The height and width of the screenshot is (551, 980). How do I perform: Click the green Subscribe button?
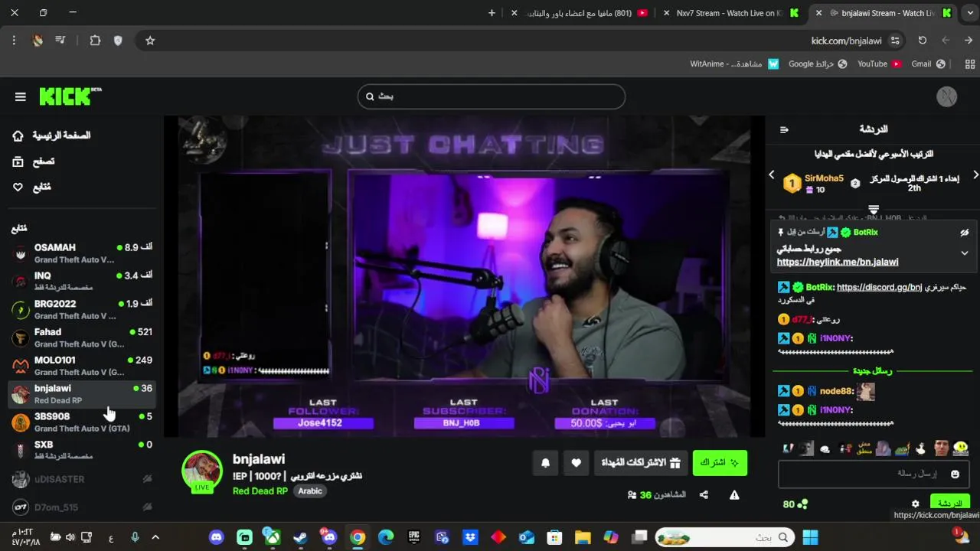pyautogui.click(x=720, y=463)
